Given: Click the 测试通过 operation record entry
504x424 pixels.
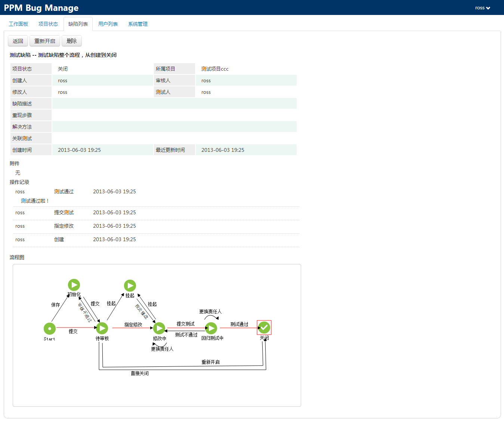Looking at the screenshot, I should (64, 191).
